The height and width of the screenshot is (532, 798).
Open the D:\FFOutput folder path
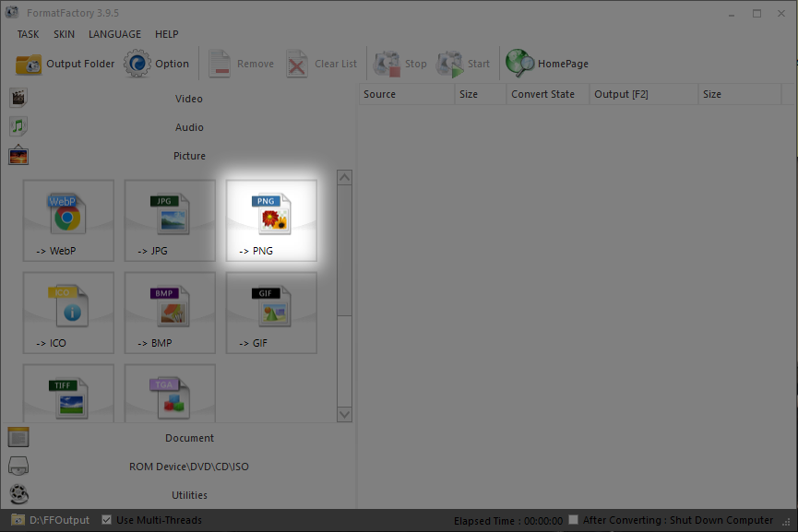click(59, 520)
